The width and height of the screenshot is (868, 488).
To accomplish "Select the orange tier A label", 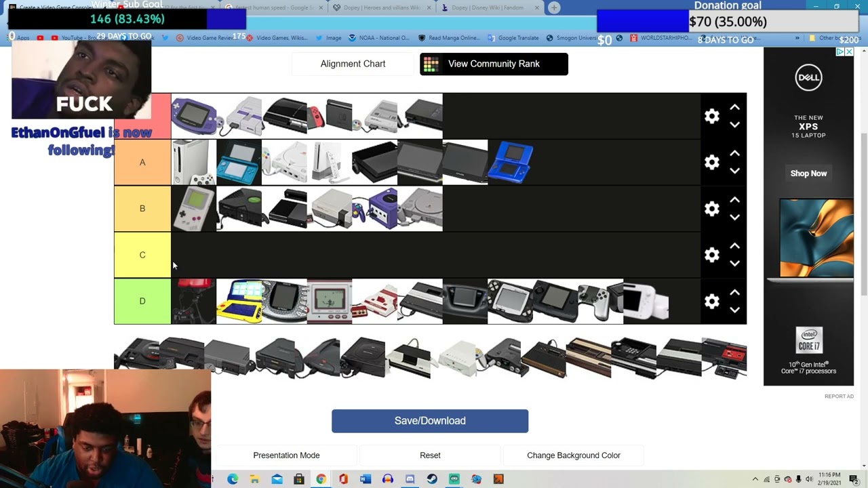I will pos(142,163).
